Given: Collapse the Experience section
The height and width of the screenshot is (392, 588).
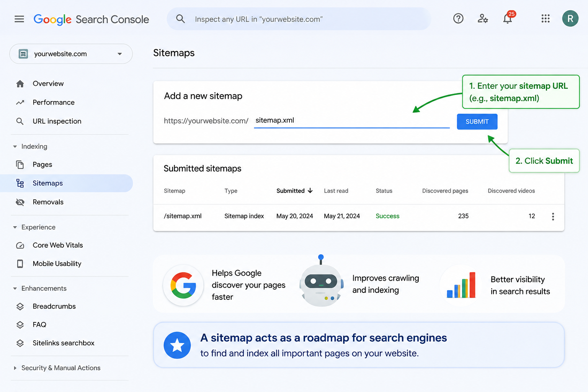Looking at the screenshot, I should 15,227.
